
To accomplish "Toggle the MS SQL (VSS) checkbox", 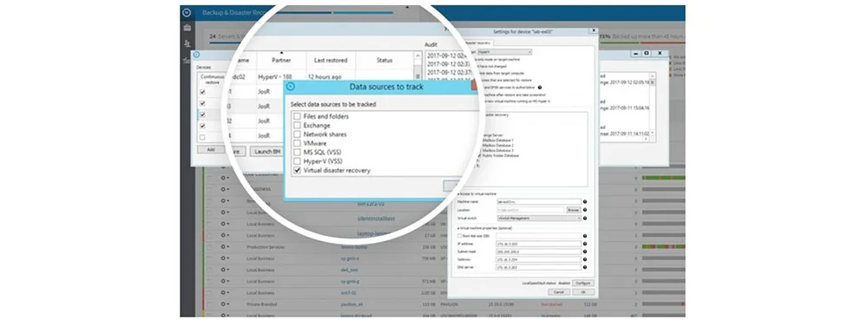I will (x=297, y=152).
